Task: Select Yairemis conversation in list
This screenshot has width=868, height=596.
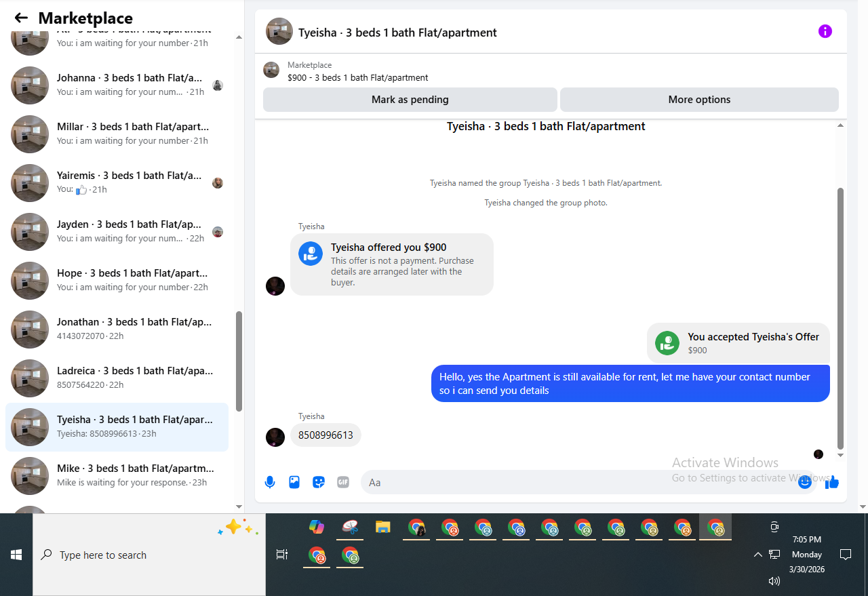Action: coord(117,183)
